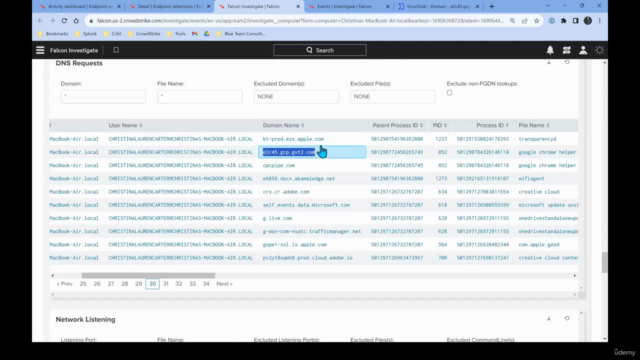Export the DNS Requests panel results
This screenshot has width=640, height=360.
[549, 62]
